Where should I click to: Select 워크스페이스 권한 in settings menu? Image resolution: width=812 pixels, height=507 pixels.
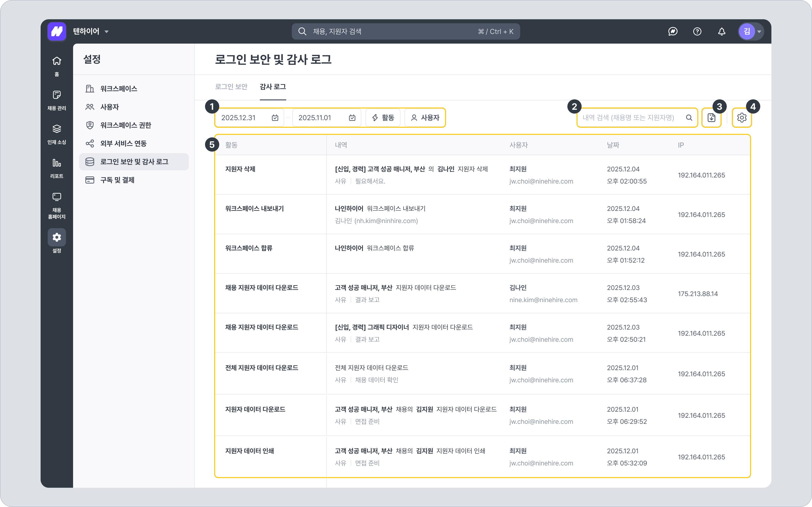(126, 125)
